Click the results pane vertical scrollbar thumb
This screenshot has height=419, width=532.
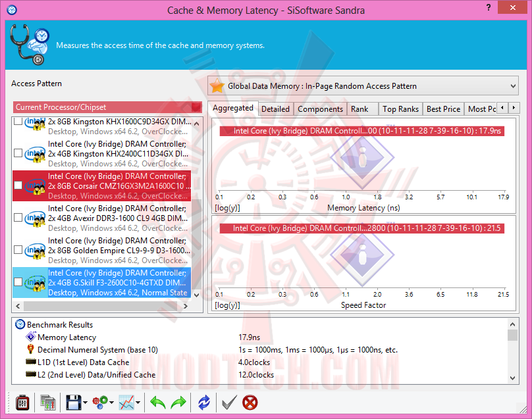[513, 335]
